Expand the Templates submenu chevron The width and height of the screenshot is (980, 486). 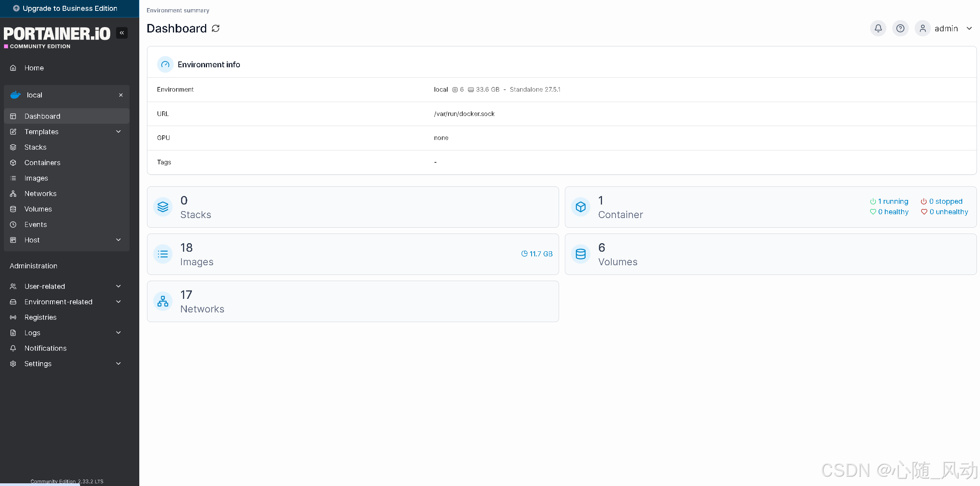(x=118, y=132)
